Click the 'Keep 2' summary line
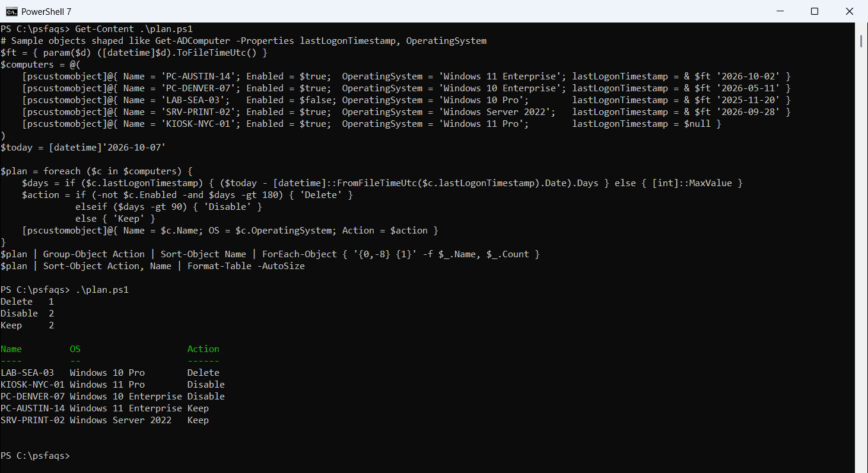 pyautogui.click(x=27, y=325)
